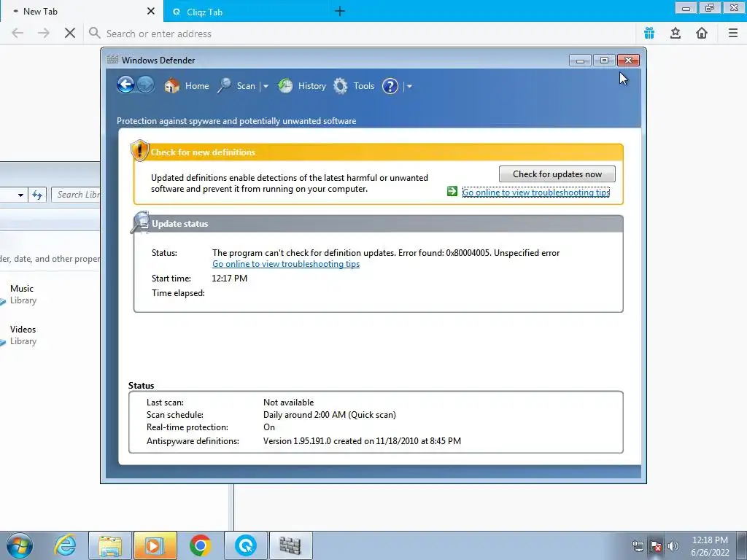Viewport: 747px width, 560px height.
Task: Click the network tray icon
Action: tap(638, 546)
